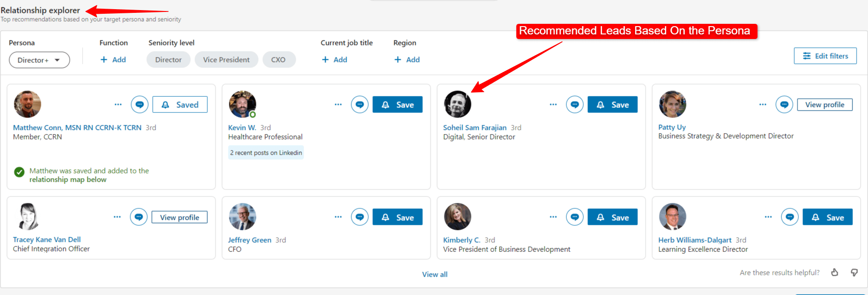Open more options on Soheil Sam Farajian card
This screenshot has height=295, width=868.
tap(553, 105)
